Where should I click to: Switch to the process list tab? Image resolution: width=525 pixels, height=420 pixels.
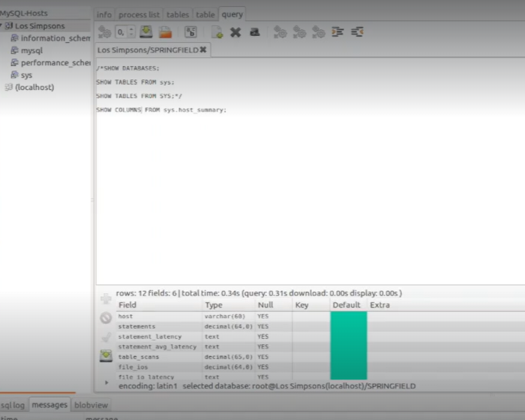[139, 15]
